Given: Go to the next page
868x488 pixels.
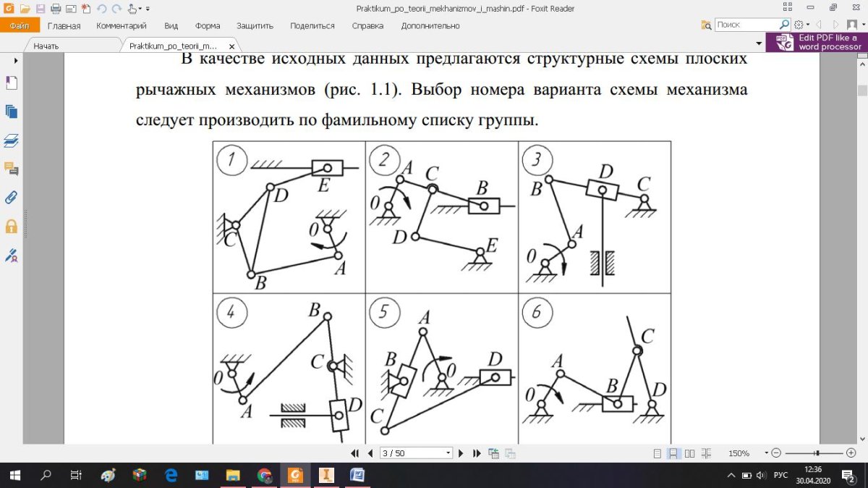Looking at the screenshot, I should click(461, 453).
